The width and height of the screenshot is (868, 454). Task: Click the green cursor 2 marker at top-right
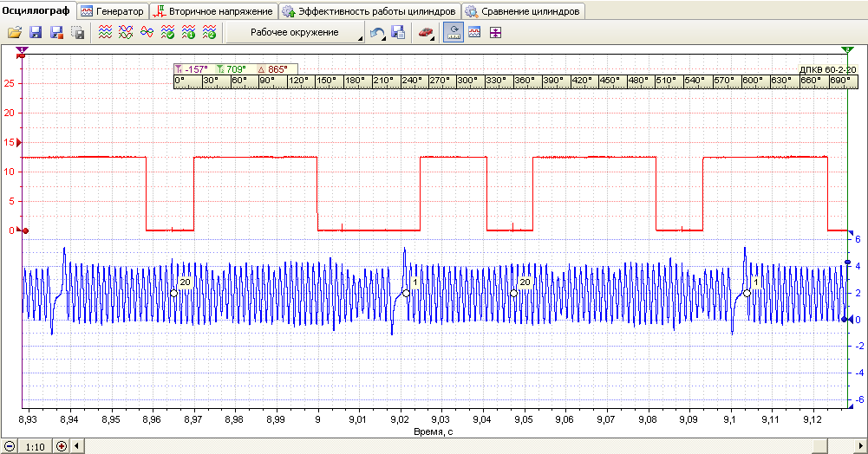point(847,50)
